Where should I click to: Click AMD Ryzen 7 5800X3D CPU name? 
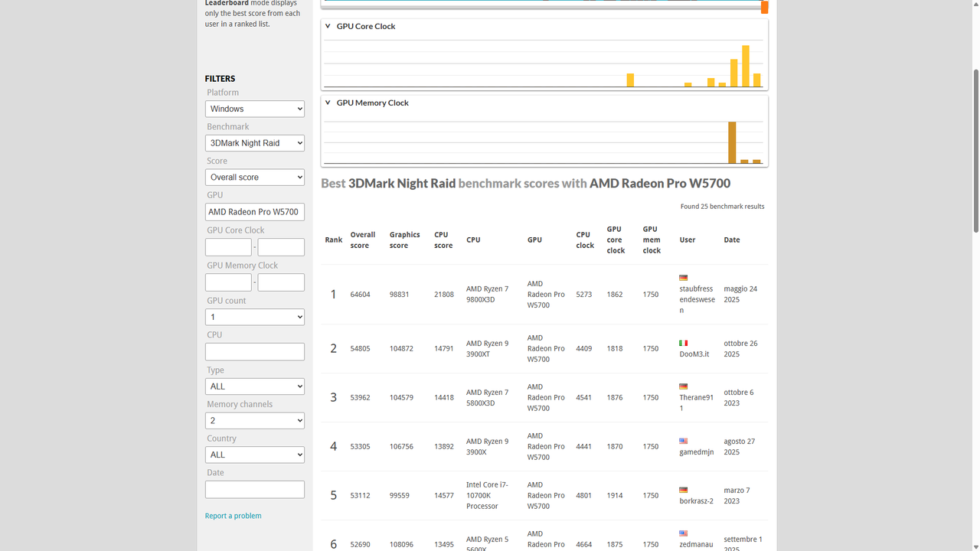487,398
